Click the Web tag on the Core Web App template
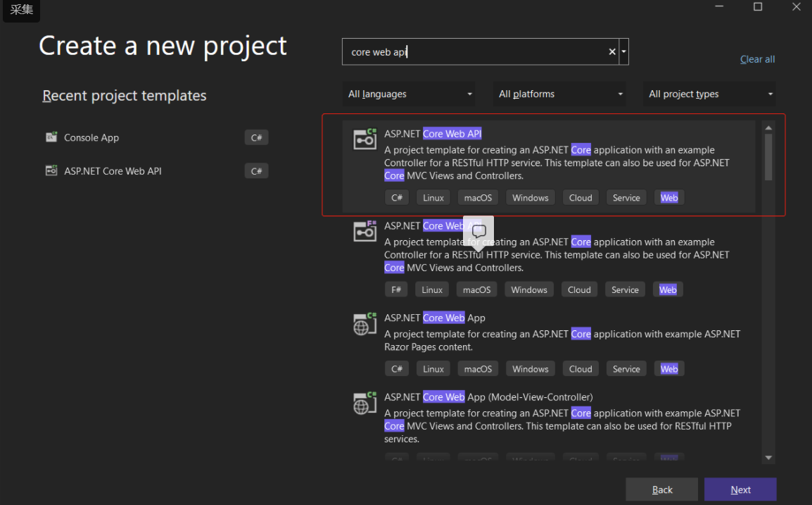 669,368
